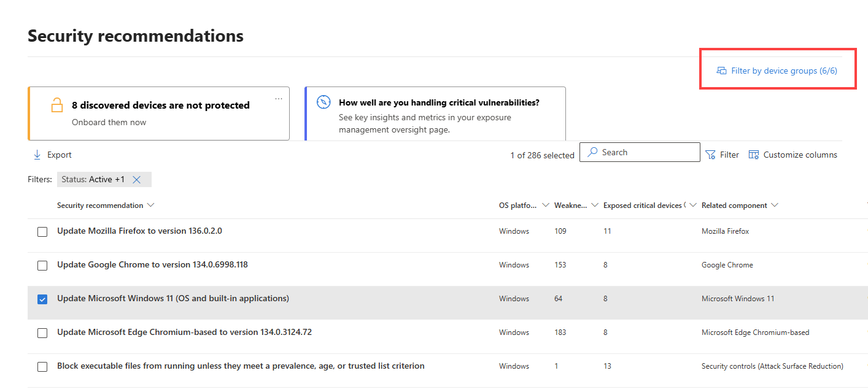Select the Block executable files recommendation checkbox

click(x=42, y=367)
